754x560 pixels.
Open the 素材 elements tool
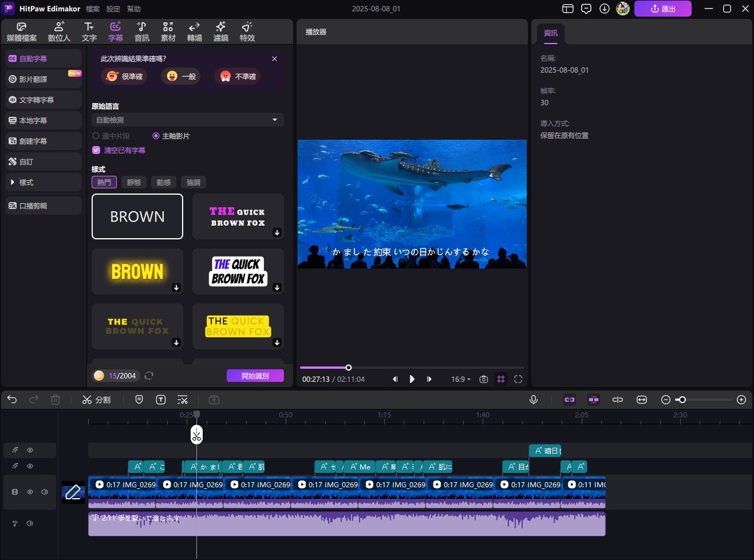[168, 32]
